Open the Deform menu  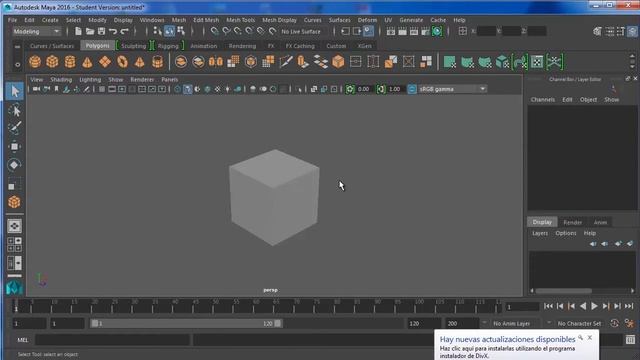pos(367,20)
